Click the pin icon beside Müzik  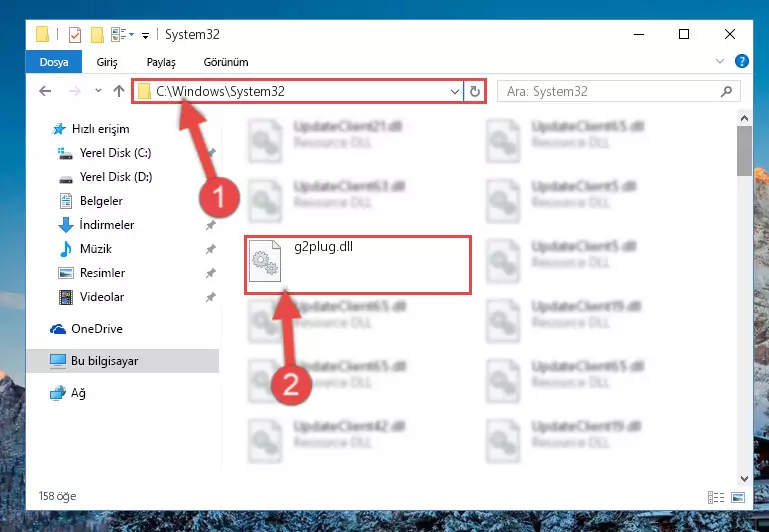click(210, 249)
